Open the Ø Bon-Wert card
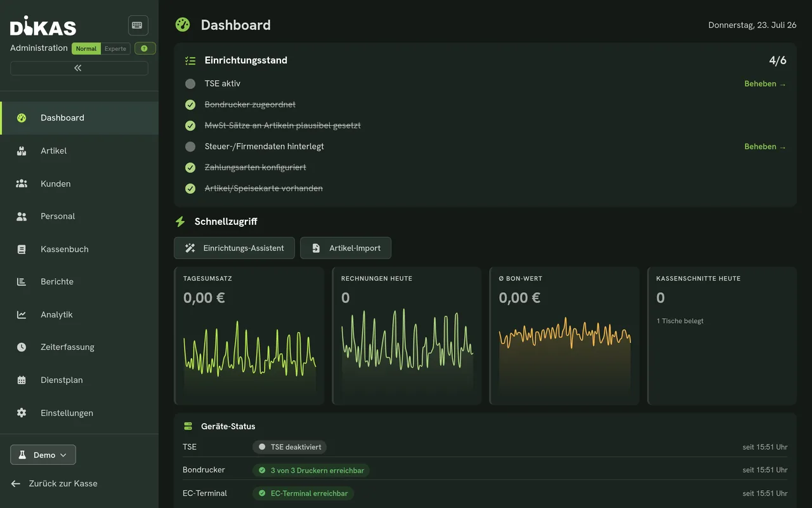 tap(565, 336)
